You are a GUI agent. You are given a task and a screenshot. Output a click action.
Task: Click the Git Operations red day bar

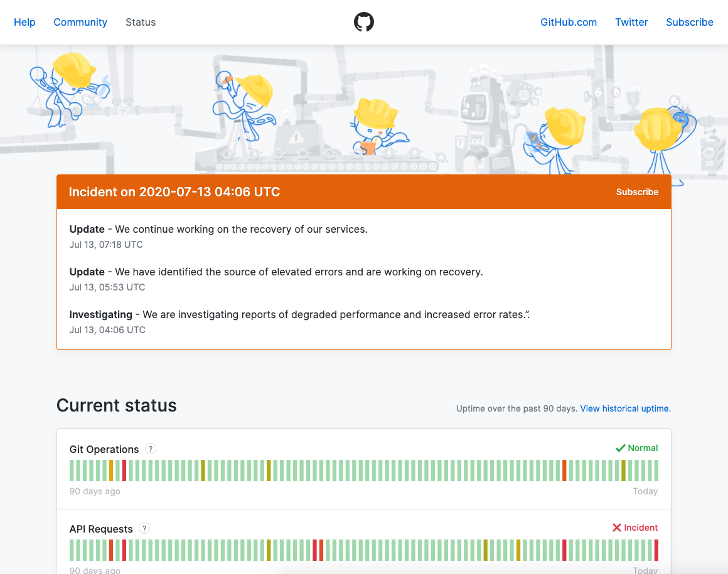(124, 470)
